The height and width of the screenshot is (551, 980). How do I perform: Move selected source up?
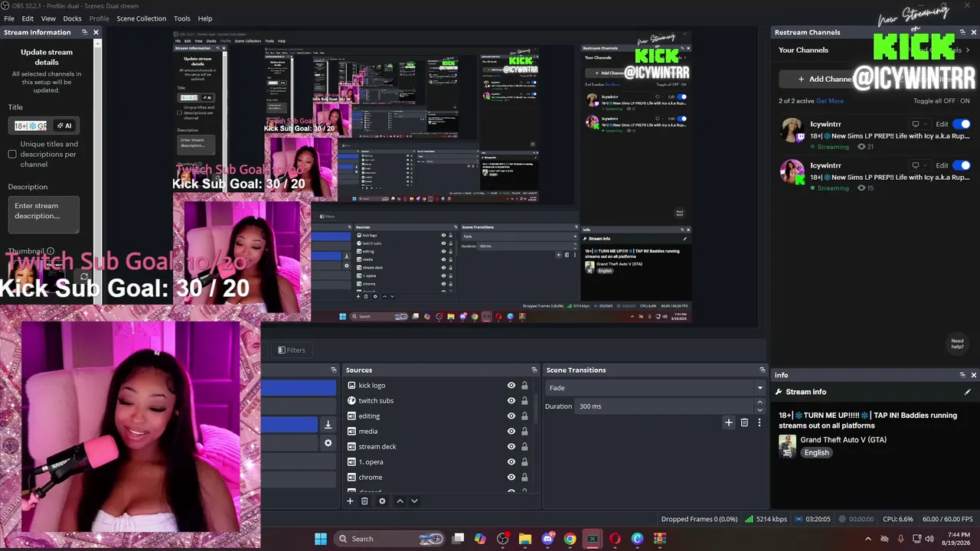[x=400, y=501]
